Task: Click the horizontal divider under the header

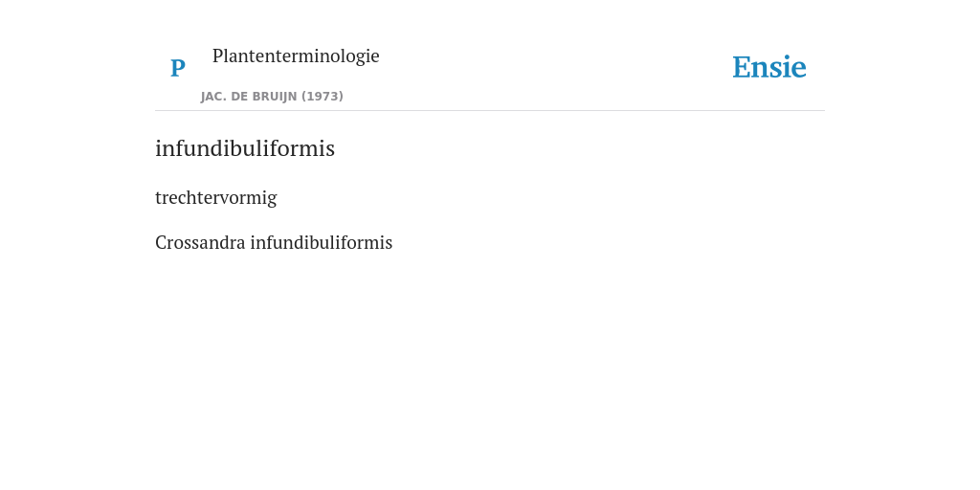Action: tap(490, 111)
